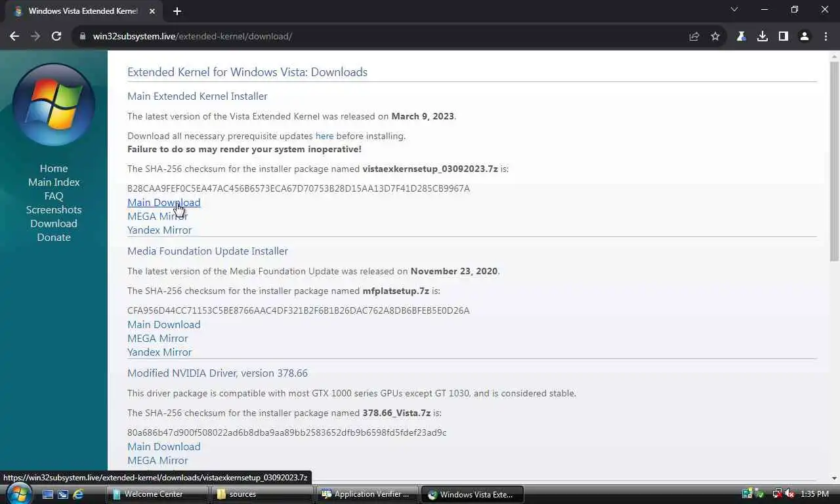
Task: Open Home in the sidebar
Action: tap(54, 169)
